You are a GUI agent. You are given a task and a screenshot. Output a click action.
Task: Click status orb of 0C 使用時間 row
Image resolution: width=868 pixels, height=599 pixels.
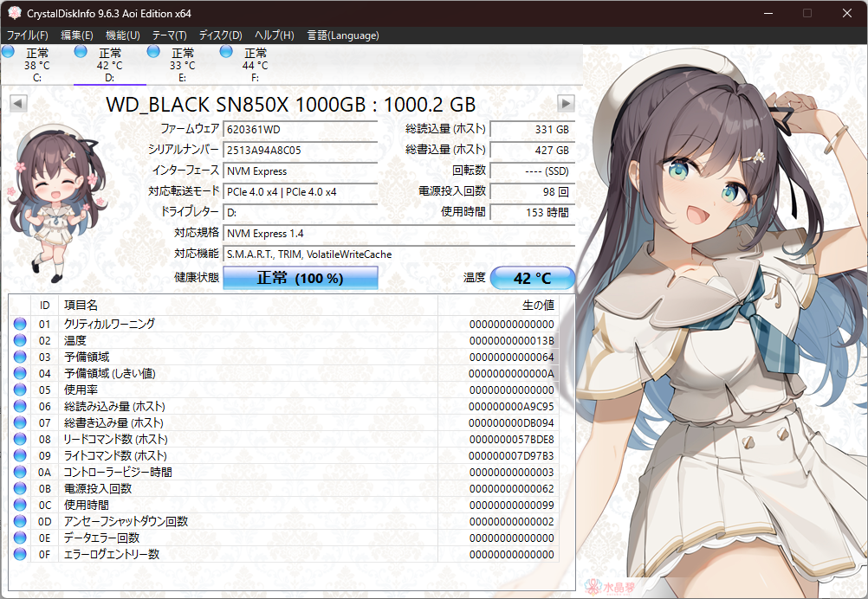tap(20, 505)
